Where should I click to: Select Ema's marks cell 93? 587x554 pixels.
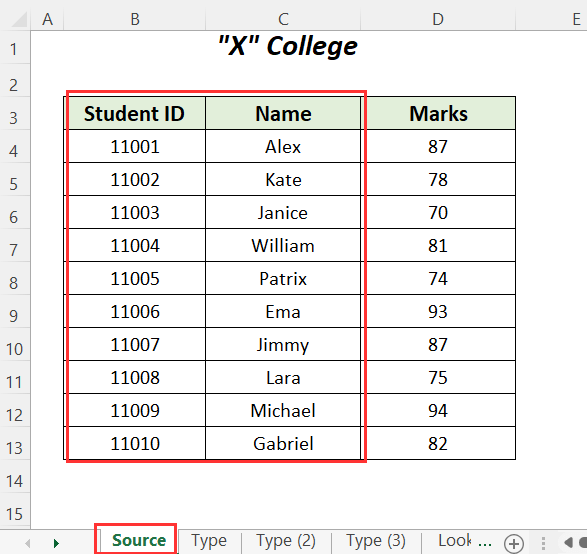click(x=438, y=311)
